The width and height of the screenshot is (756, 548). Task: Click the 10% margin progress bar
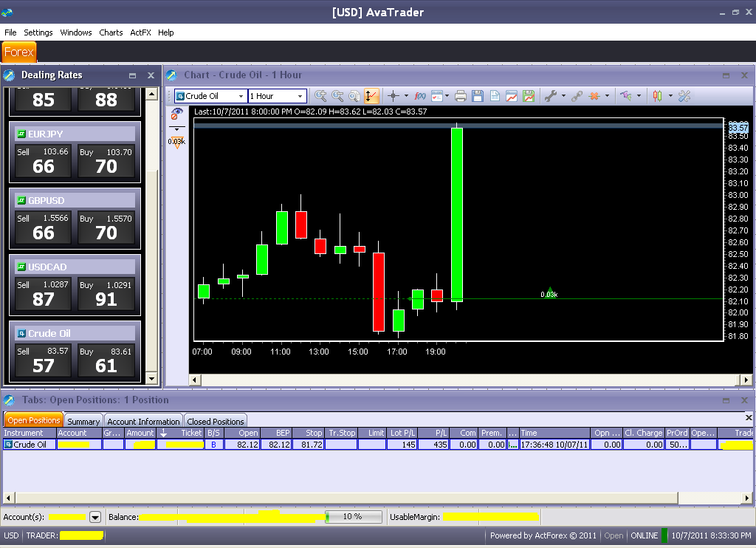(354, 517)
